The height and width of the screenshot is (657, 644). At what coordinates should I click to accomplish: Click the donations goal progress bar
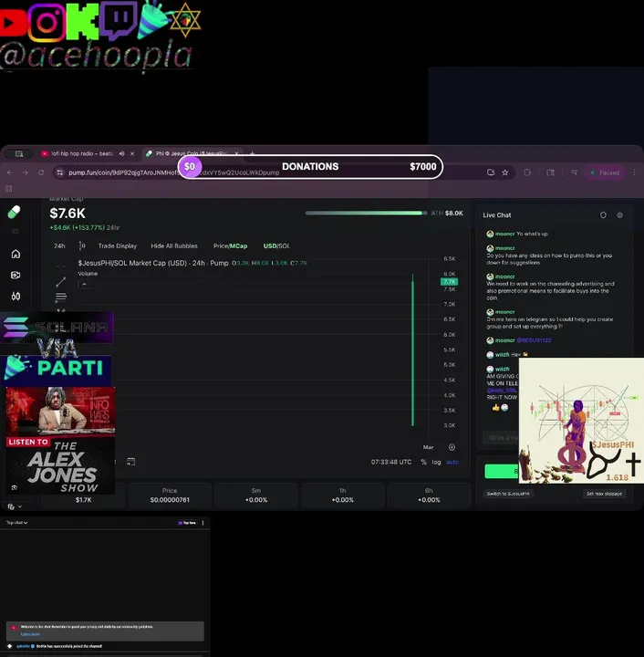(310, 167)
